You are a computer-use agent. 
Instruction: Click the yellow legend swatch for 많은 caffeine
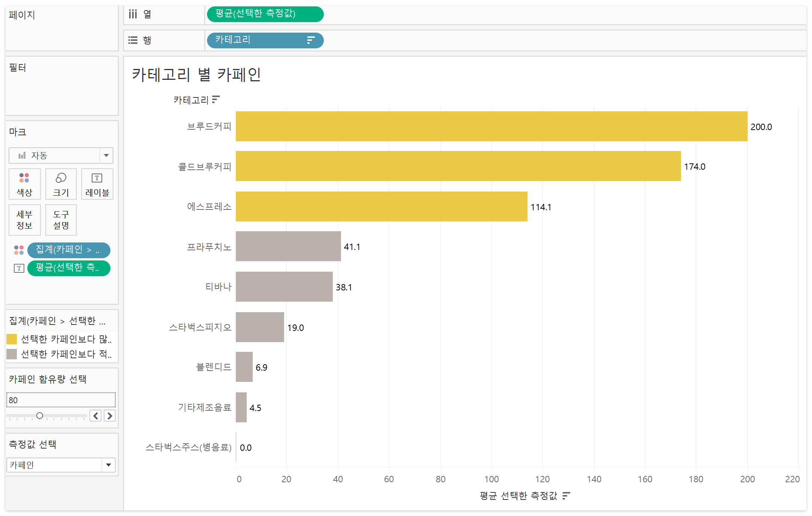(12, 339)
